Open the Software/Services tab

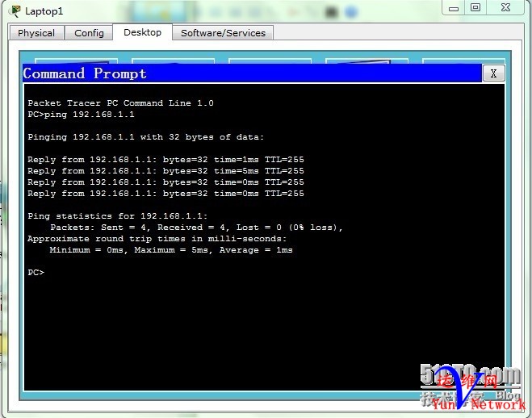(223, 33)
